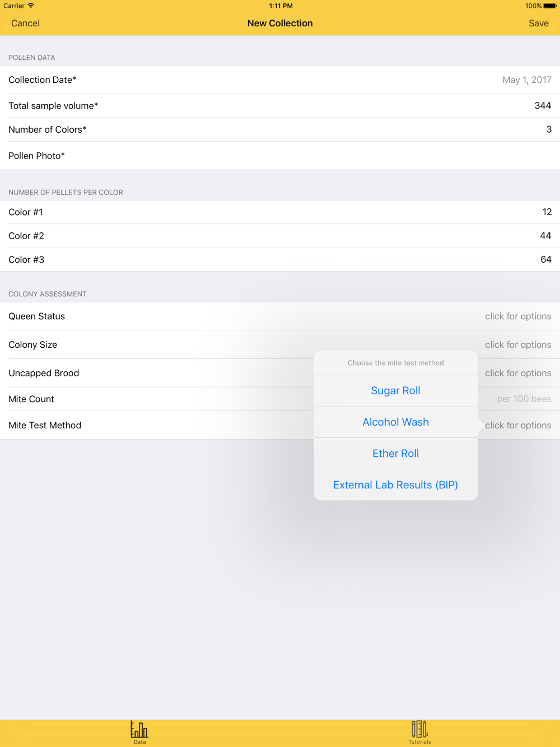Open the Data tab bar chart icon
The height and width of the screenshot is (747, 560).
pos(139,730)
